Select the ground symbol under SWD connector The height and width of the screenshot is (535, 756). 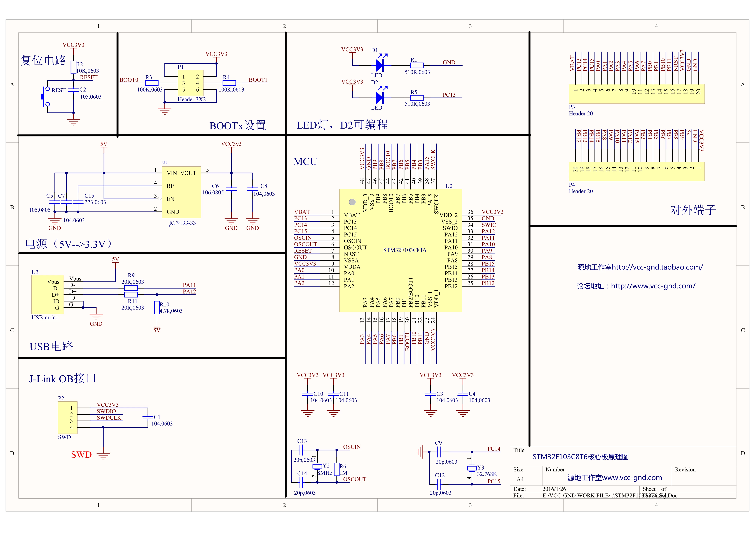(x=103, y=456)
